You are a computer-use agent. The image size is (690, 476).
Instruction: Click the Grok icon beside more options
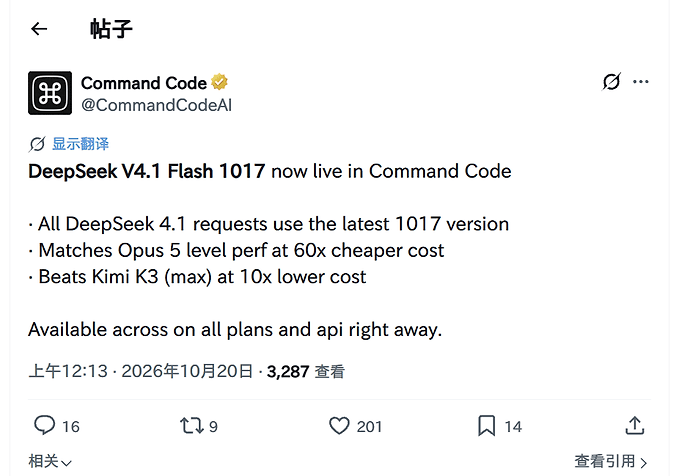click(611, 81)
